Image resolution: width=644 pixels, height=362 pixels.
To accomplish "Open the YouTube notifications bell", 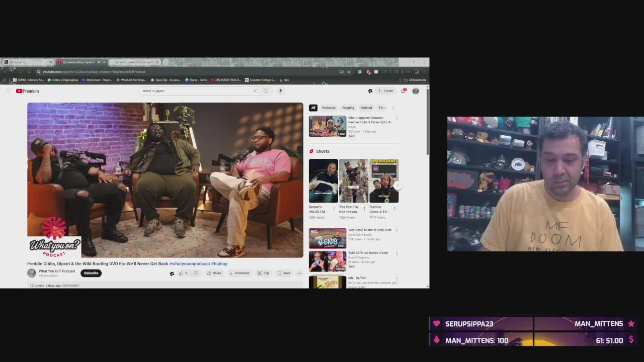I will 404,91.
